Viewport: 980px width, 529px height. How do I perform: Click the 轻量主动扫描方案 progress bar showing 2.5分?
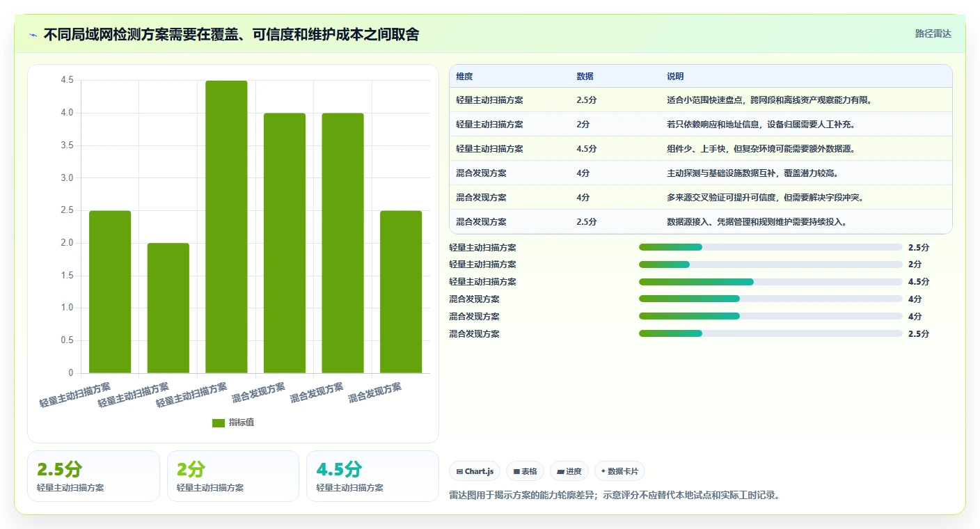pos(770,247)
